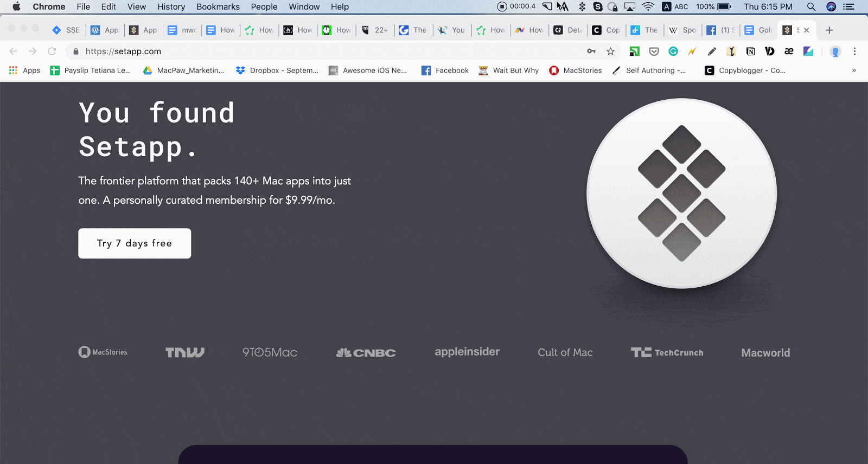
Task: Open the File menu
Action: (84, 7)
